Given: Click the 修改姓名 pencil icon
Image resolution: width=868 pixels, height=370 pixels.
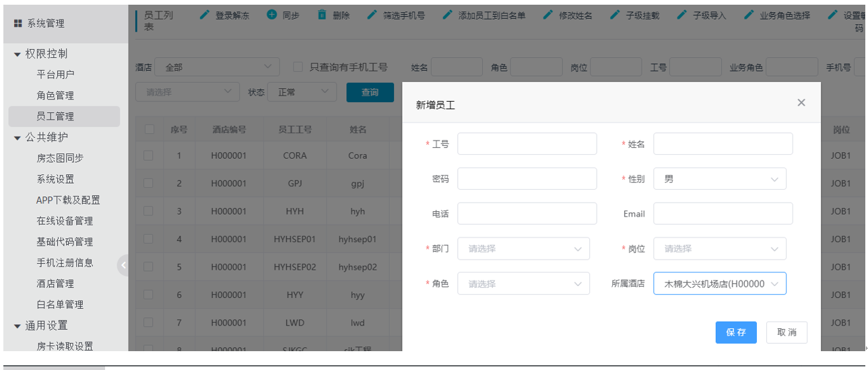Looking at the screenshot, I should coord(547,15).
